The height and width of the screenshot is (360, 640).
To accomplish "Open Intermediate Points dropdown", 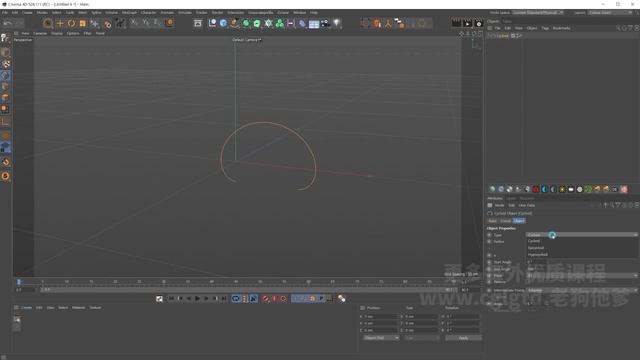I will (582, 290).
